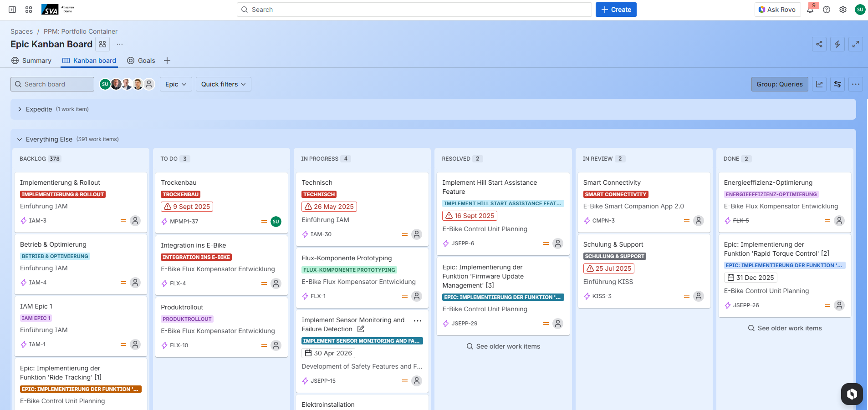Open the Epic filter dropdown

click(x=176, y=84)
